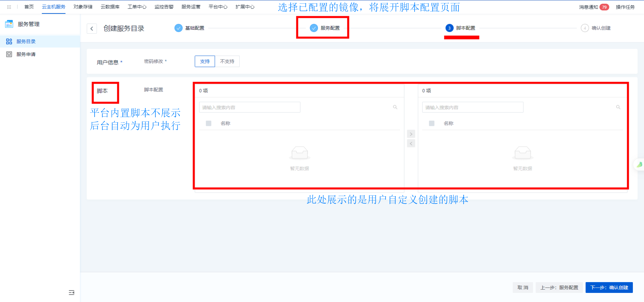
Task: Open the 云主机服务 top menu
Action: pyautogui.click(x=54, y=7)
